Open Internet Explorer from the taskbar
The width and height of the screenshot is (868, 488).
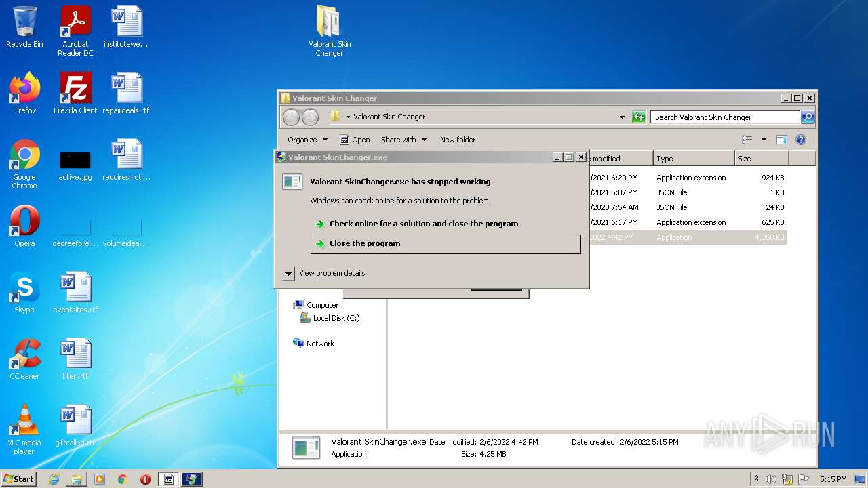(54, 479)
